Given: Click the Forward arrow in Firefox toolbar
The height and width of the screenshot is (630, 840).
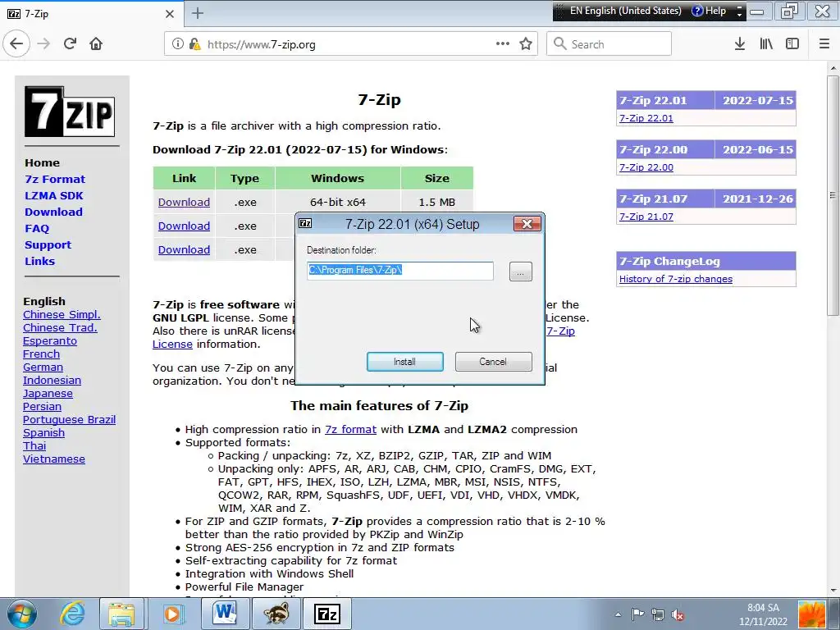Looking at the screenshot, I should pos(44,44).
